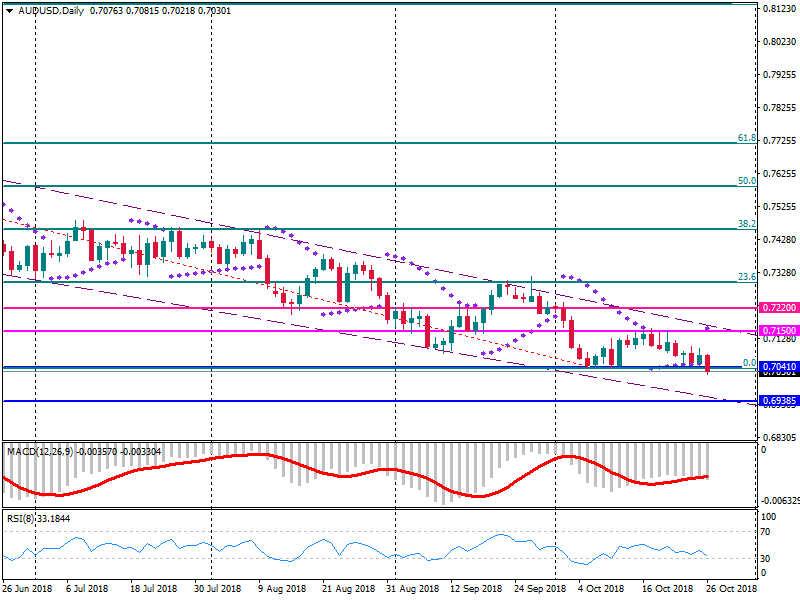
Task: Select the 4 Oct 2018 date label
Action: [x=599, y=589]
